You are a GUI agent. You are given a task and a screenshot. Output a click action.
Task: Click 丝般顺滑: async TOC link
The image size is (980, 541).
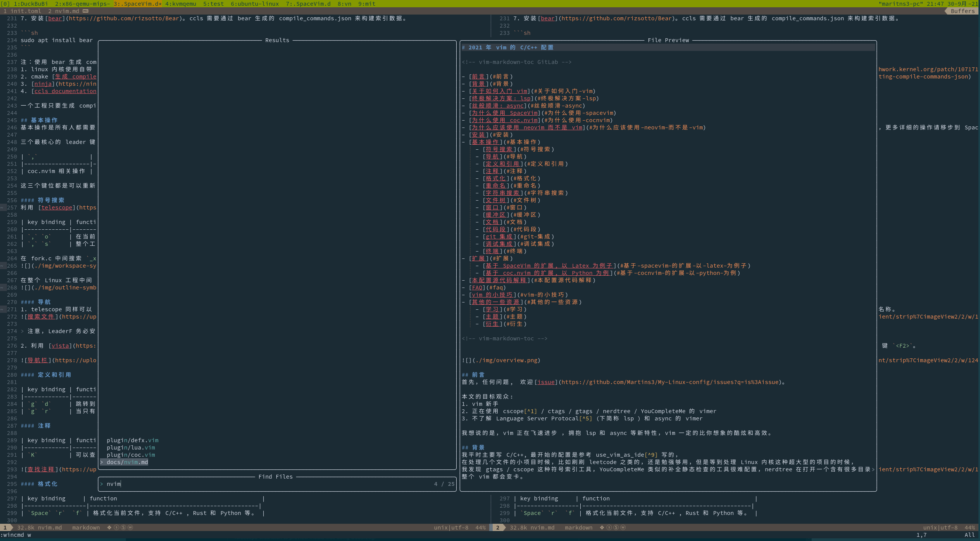[498, 106]
